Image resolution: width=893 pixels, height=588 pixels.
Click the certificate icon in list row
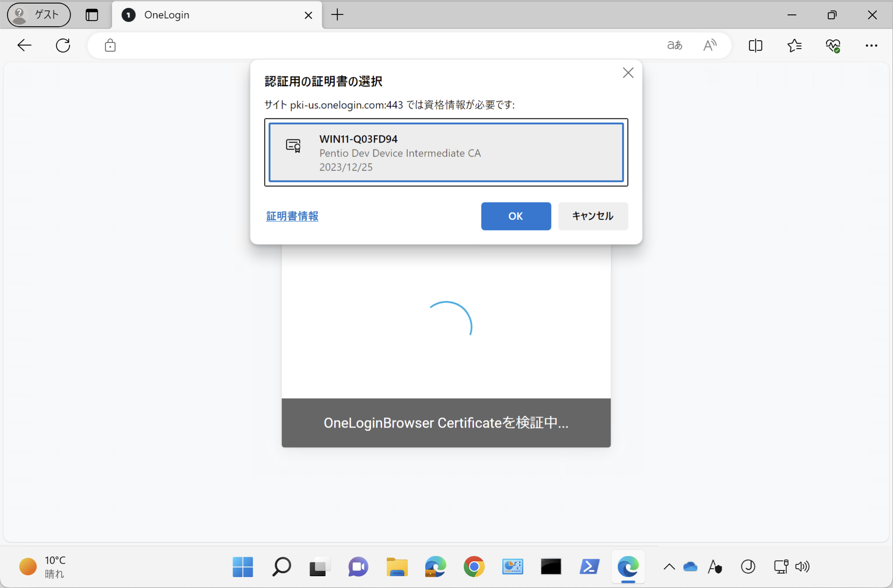pos(293,146)
